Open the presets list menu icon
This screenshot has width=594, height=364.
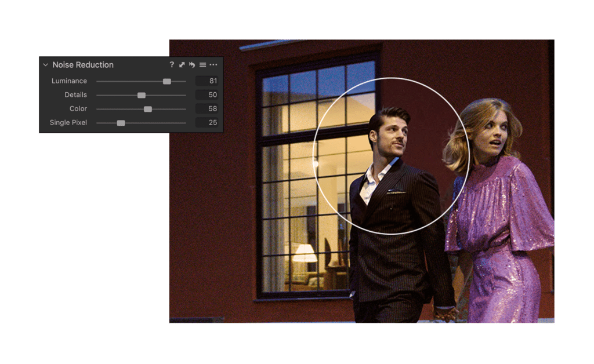202,65
